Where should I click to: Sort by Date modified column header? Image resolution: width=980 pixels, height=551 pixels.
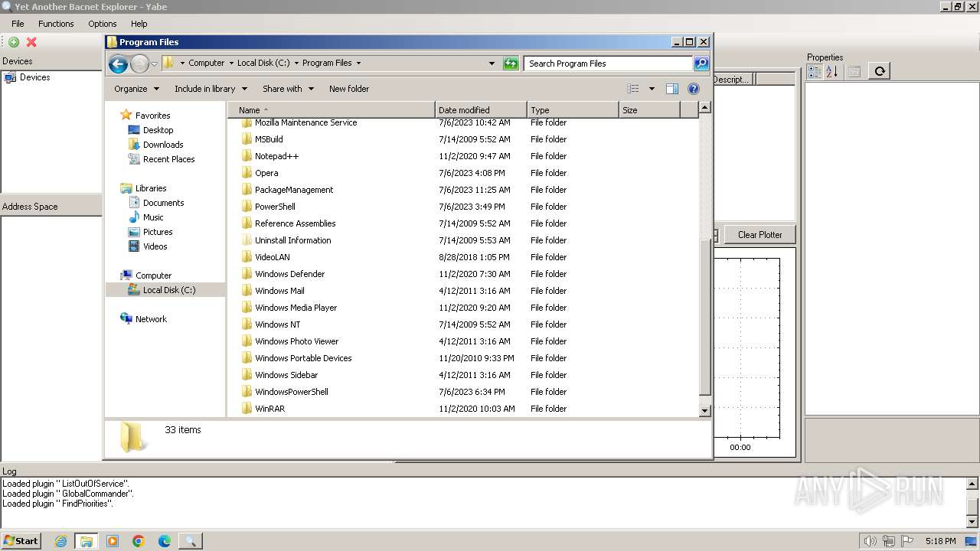(481, 110)
